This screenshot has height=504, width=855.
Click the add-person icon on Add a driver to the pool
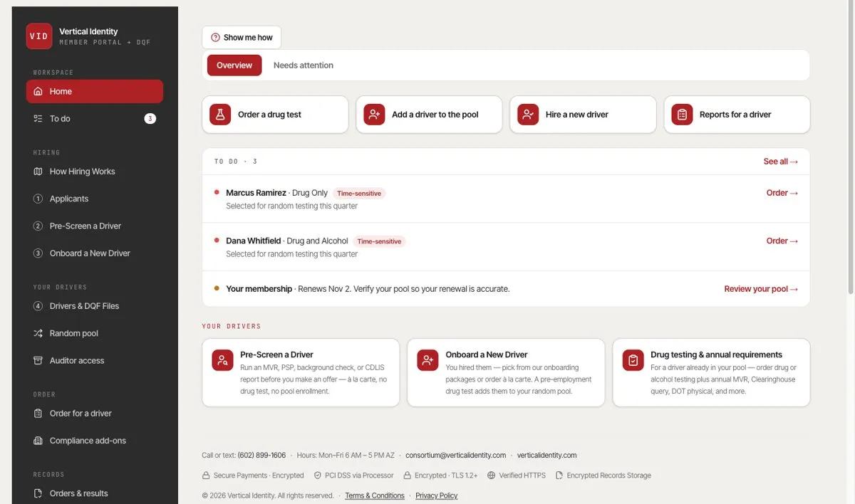tap(374, 115)
